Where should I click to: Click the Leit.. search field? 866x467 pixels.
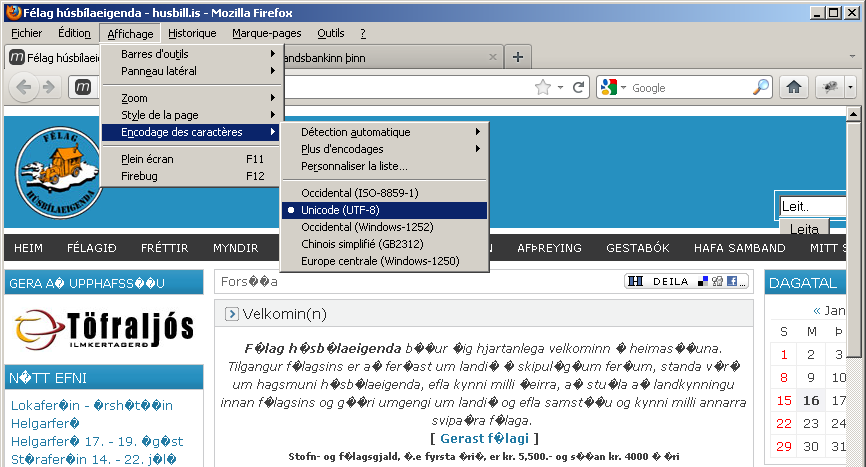point(812,206)
